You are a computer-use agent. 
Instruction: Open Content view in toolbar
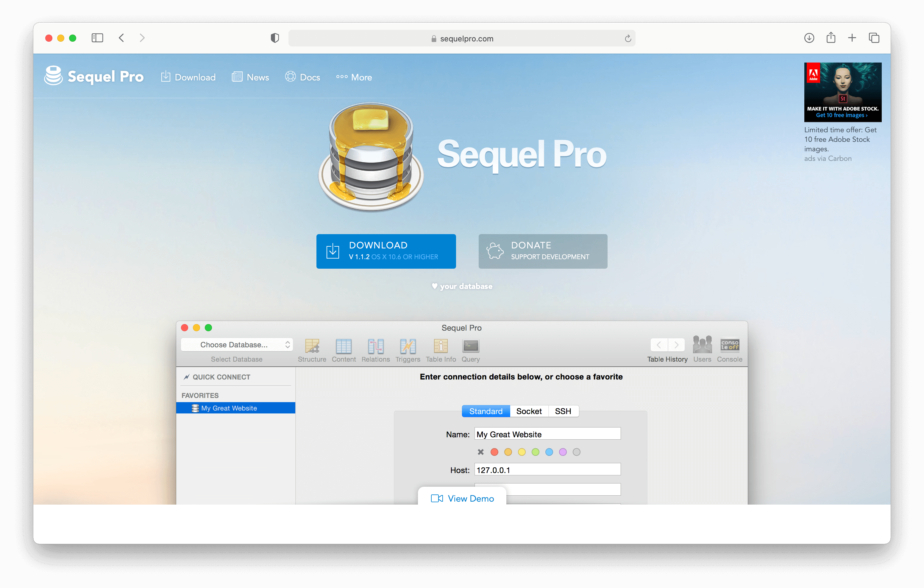pyautogui.click(x=344, y=350)
